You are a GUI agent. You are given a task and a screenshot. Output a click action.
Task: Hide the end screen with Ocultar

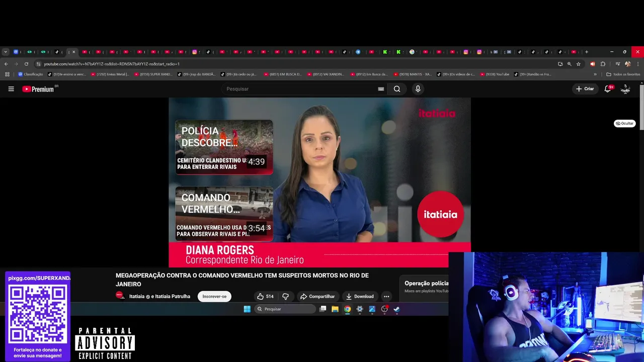pyautogui.click(x=624, y=123)
